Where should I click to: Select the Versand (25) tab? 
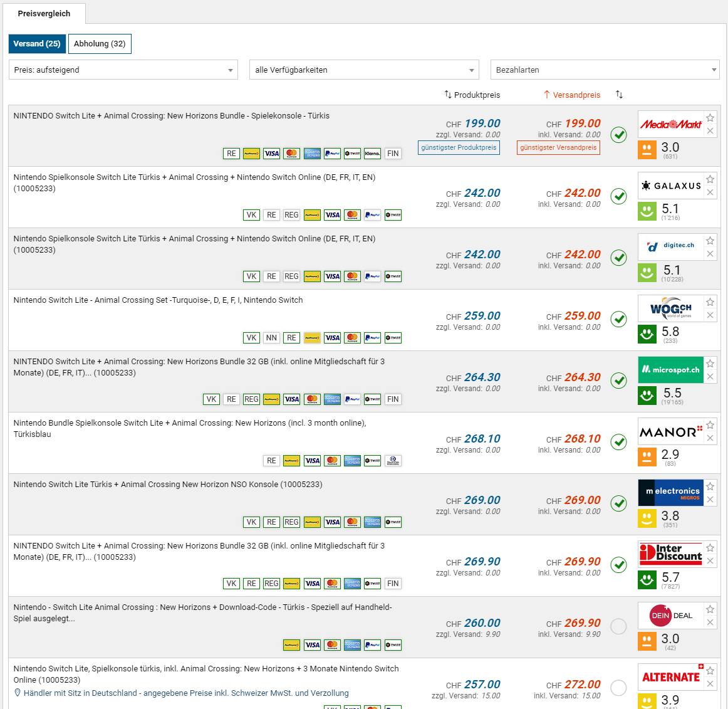[37, 44]
